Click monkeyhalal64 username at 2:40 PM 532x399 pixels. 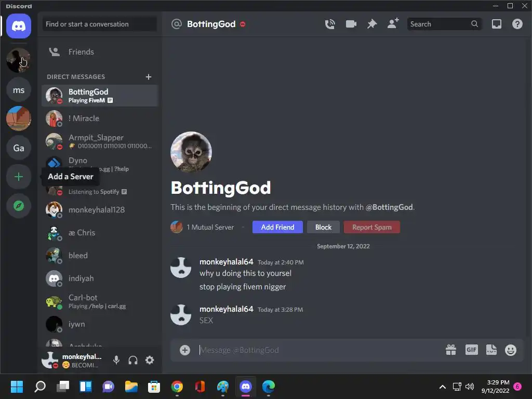pyautogui.click(x=227, y=262)
